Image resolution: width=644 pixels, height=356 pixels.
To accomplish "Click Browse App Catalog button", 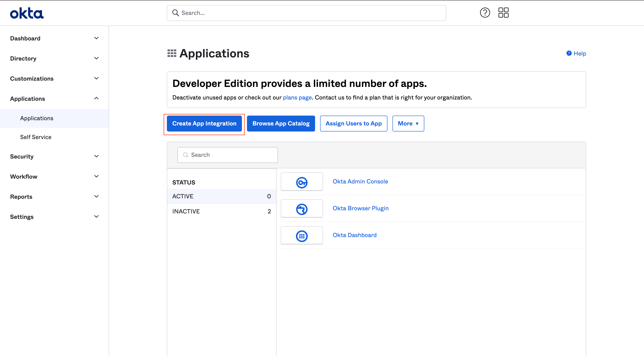I will click(281, 123).
